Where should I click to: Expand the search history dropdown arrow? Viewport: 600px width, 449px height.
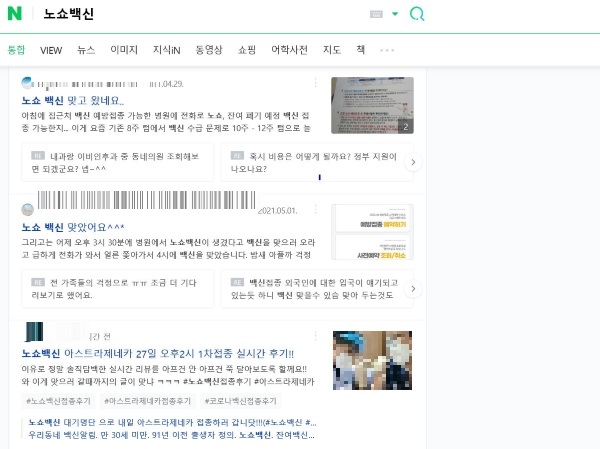point(395,14)
